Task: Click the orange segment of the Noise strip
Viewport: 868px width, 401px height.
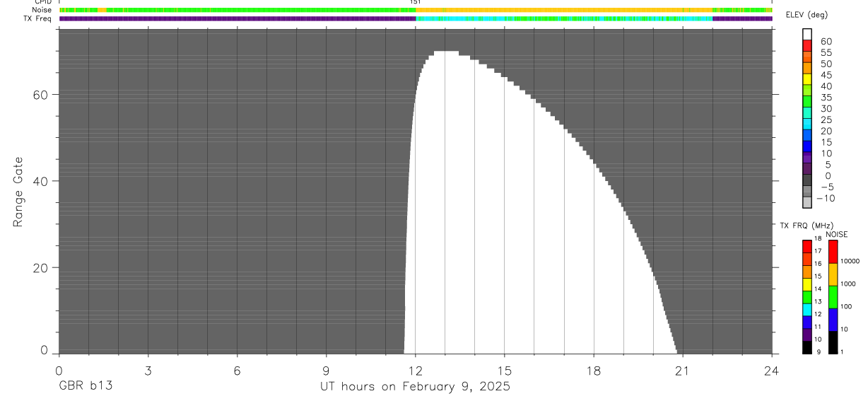Action: [x=564, y=10]
